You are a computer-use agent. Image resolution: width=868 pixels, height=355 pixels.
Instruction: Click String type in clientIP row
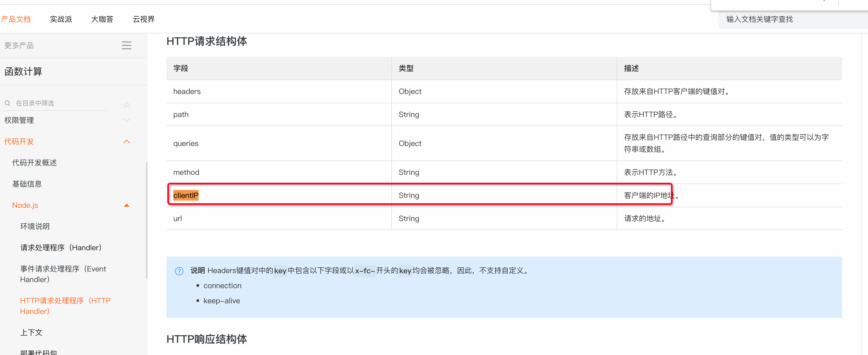(x=409, y=196)
